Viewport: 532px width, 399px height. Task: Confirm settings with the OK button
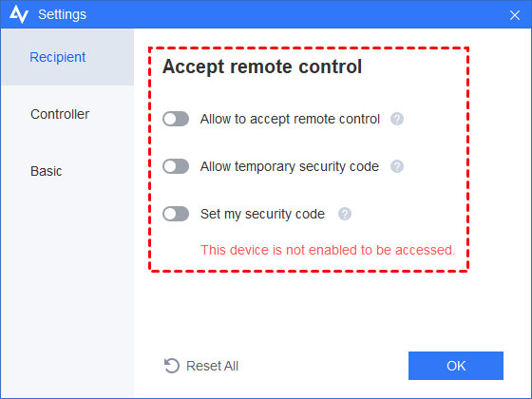click(x=456, y=366)
